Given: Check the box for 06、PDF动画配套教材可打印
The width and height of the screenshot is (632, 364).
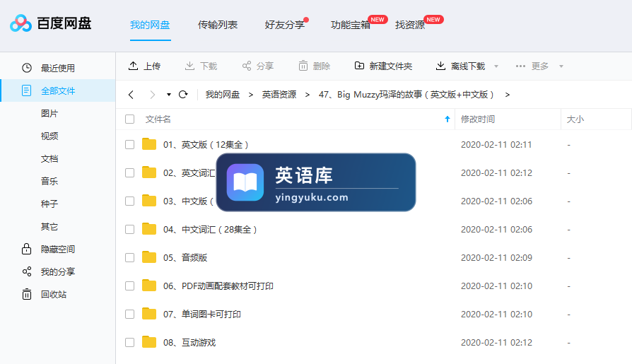Looking at the screenshot, I should pyautogui.click(x=130, y=286).
